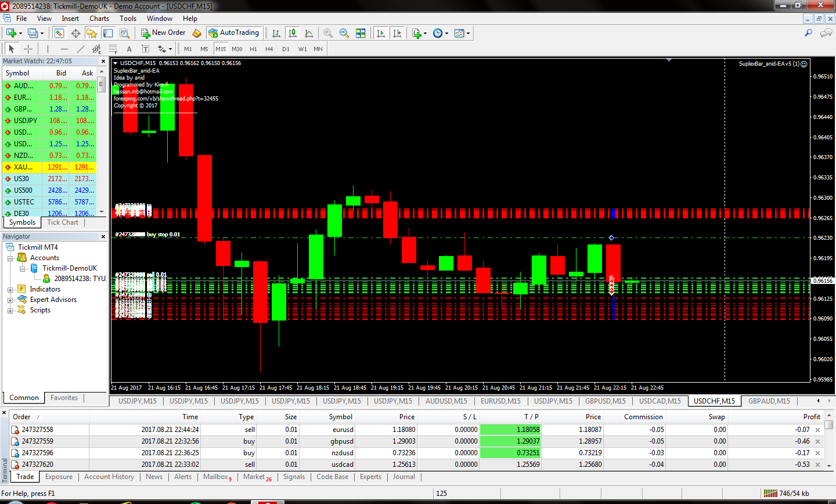Close order 247327558 with X
836x504 pixels.
point(817,430)
